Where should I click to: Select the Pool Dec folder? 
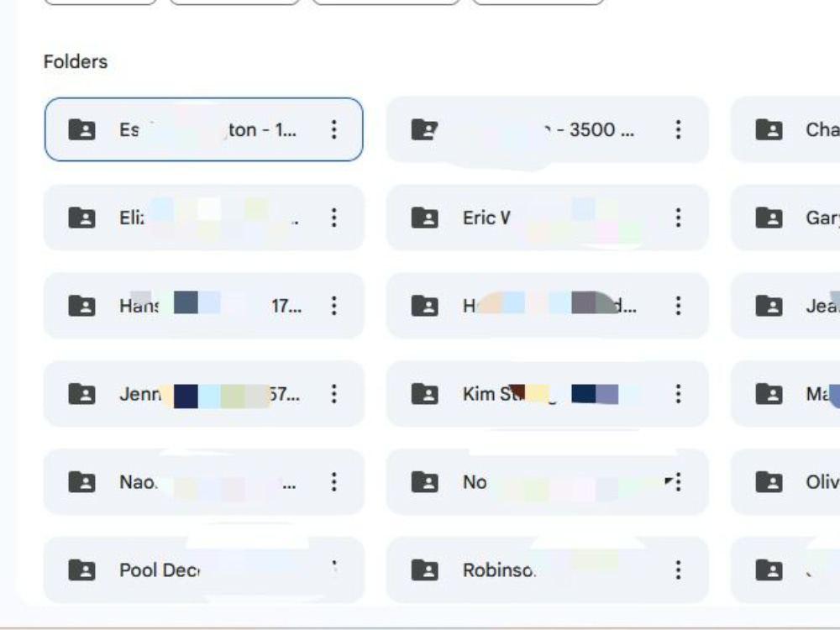(203, 570)
